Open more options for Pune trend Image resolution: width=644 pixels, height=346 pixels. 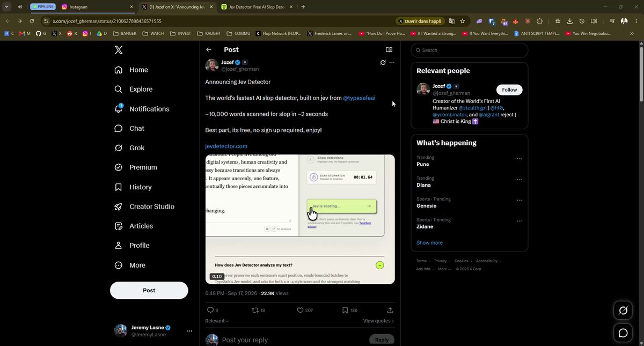click(519, 159)
